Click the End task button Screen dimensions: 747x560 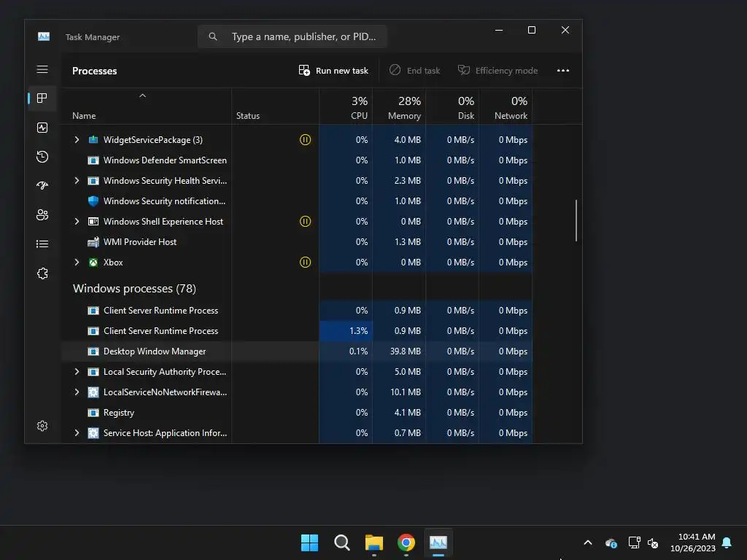pyautogui.click(x=414, y=71)
